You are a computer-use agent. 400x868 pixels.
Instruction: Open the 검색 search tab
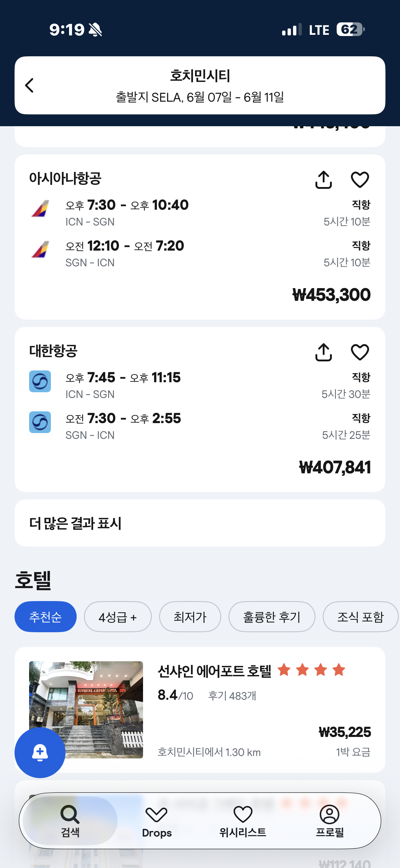[x=70, y=821]
